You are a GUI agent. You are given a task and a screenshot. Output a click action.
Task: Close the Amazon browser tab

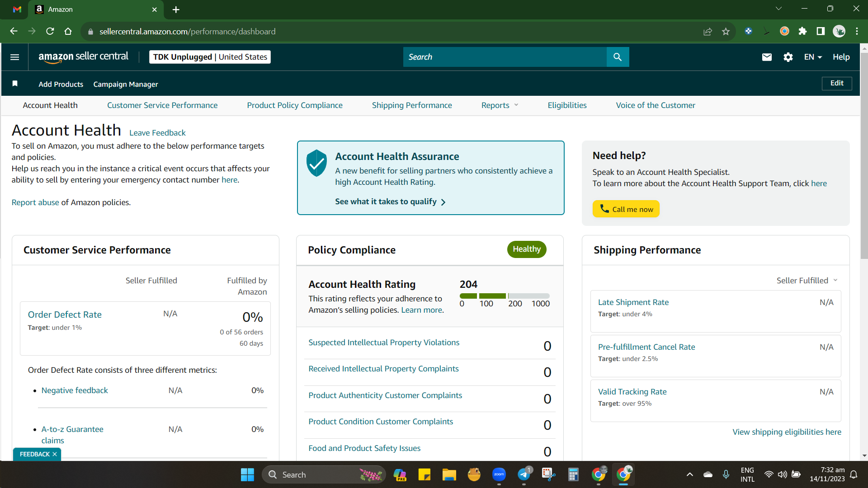click(x=154, y=9)
